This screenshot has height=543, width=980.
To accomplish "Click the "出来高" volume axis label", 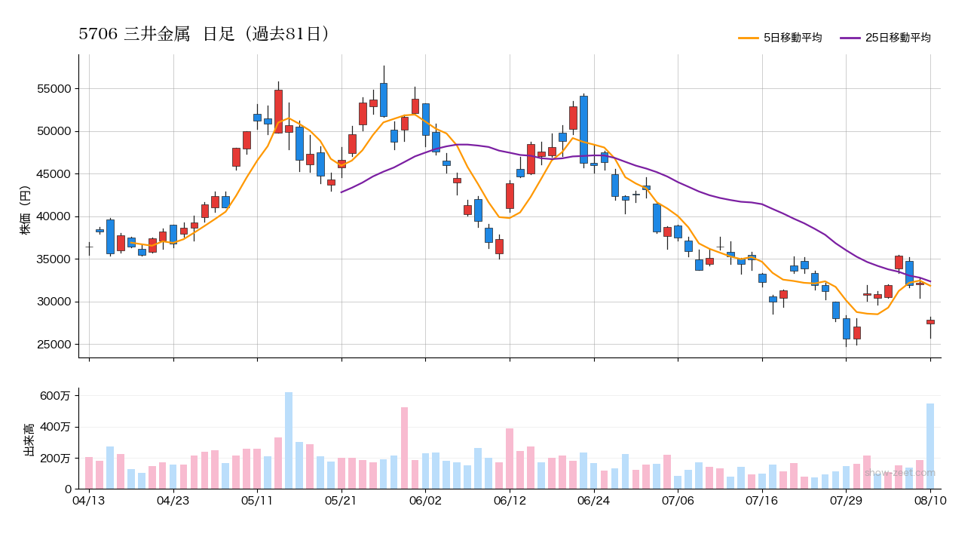I will [29, 440].
